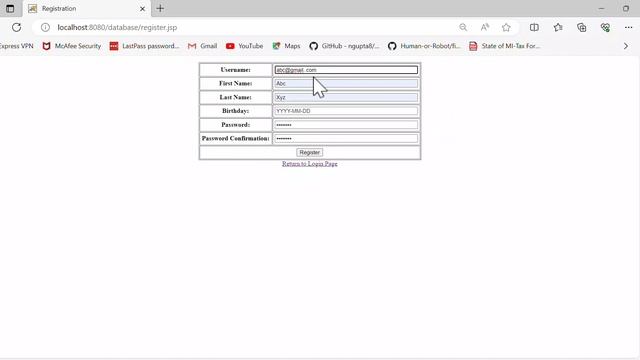
Task: Open the YouTube bookmark
Action: [x=244, y=46]
